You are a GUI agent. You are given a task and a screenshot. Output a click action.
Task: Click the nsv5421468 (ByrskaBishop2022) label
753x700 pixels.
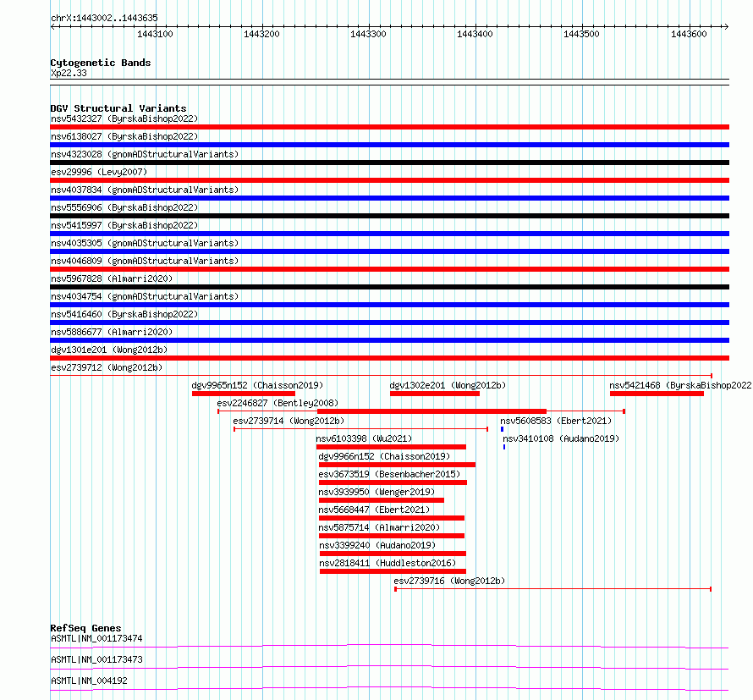(x=680, y=385)
